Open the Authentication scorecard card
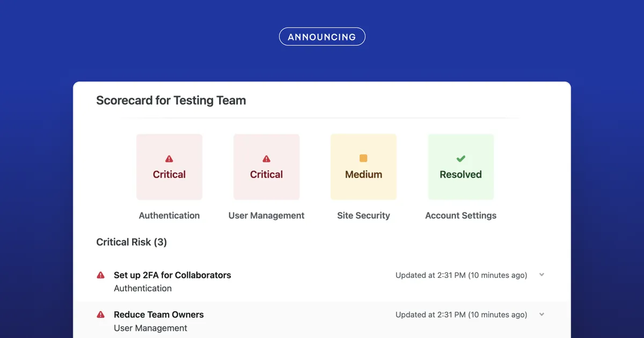The image size is (644, 338). 169,166
